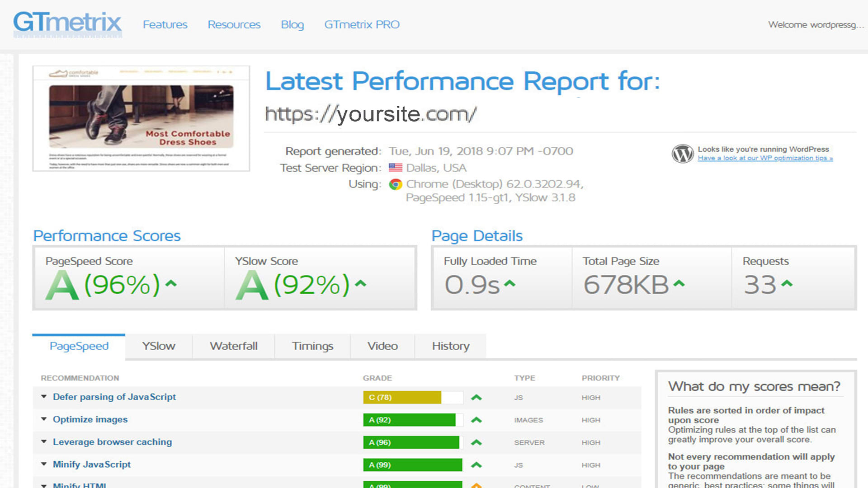The image size is (868, 488).
Task: Open GTmetrix PRO in the navigation
Action: (x=362, y=24)
